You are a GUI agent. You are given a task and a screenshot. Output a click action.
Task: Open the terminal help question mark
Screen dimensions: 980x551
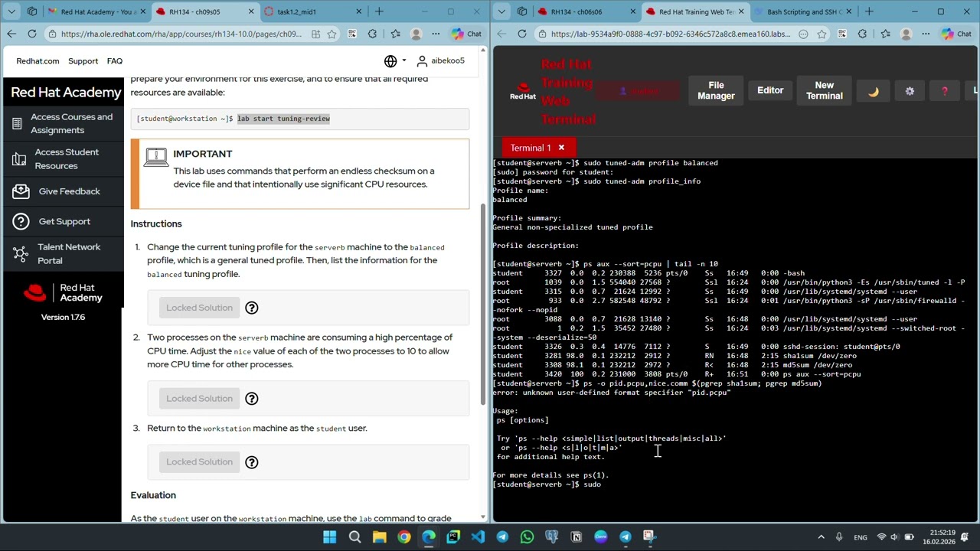945,91
